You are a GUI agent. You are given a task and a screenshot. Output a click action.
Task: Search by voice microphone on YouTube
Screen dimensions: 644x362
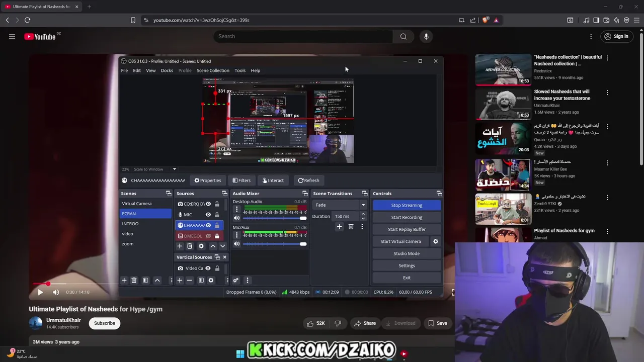point(426,36)
